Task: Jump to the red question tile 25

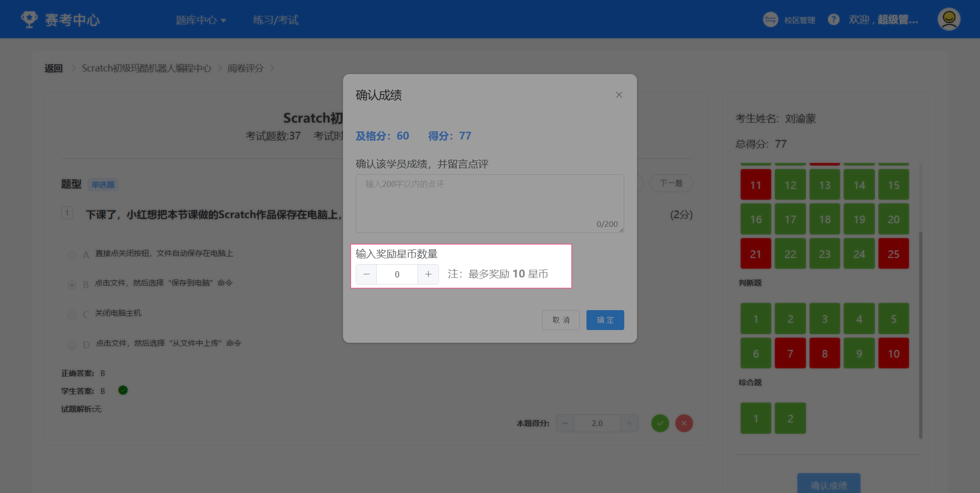Action: click(894, 254)
